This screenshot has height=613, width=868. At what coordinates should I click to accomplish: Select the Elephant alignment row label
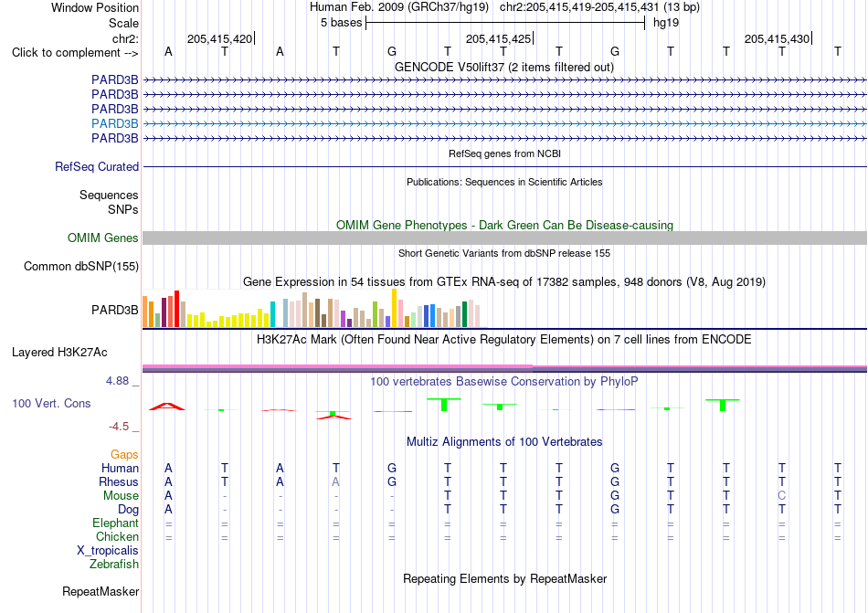point(116,523)
